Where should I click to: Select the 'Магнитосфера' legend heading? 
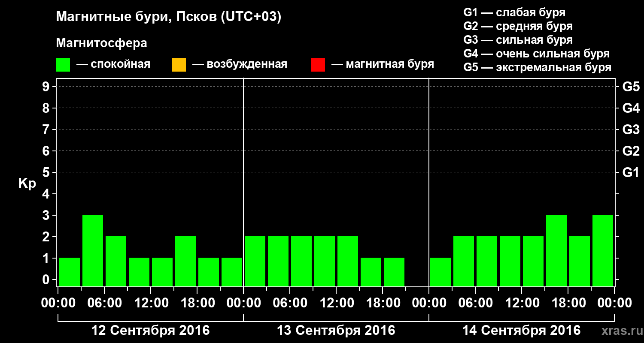[101, 43]
